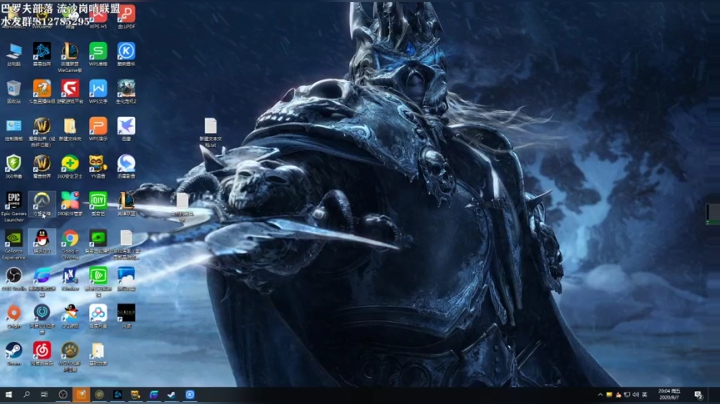
Task: Open the 360 Security Guard shortcut
Action: [x=70, y=166]
